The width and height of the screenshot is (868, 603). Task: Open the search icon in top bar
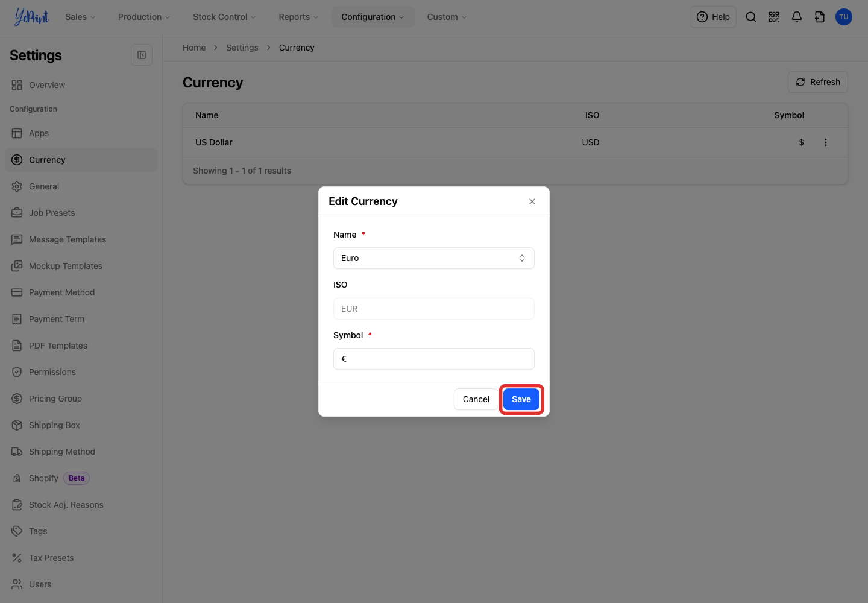751,17
